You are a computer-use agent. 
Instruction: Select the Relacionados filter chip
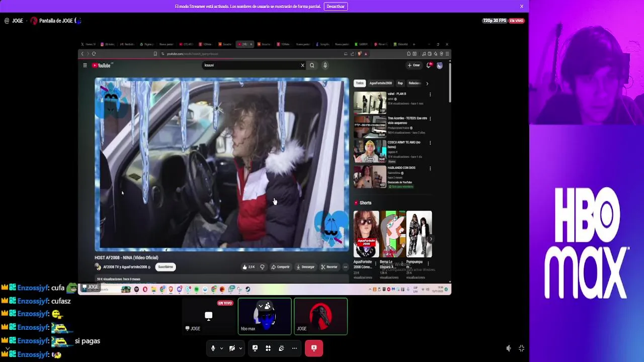point(415,83)
